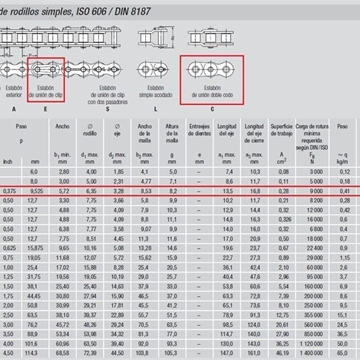Click the 'Entrejes de dientes' column header

[x=199, y=130]
